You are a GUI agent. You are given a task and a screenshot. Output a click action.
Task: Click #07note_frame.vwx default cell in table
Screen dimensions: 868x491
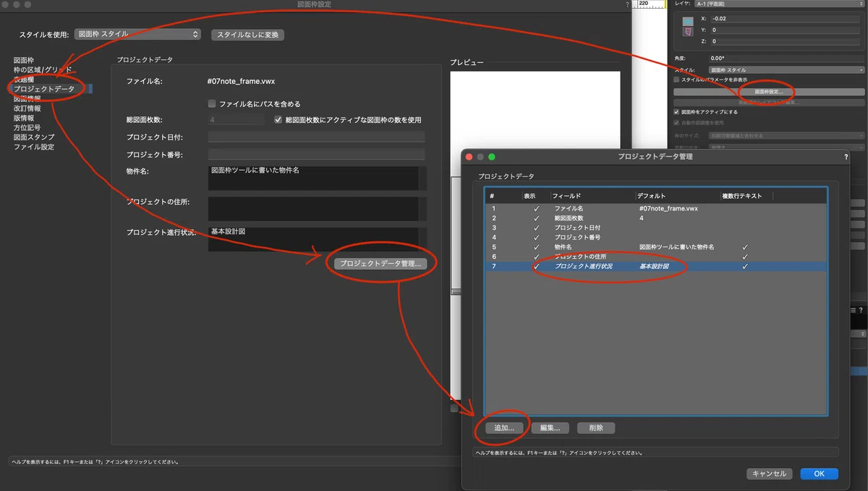point(668,208)
